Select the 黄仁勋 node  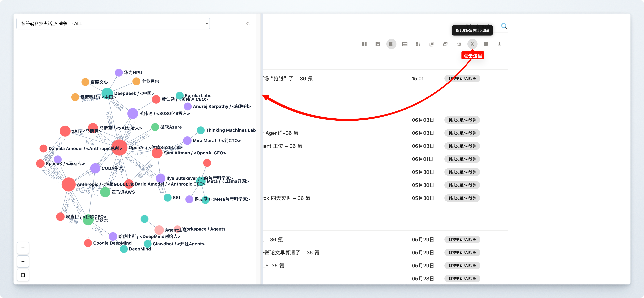point(156,99)
